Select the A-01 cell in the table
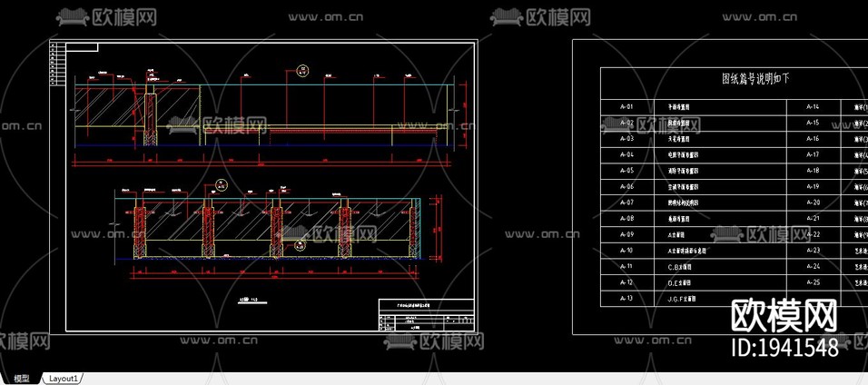 coord(627,107)
